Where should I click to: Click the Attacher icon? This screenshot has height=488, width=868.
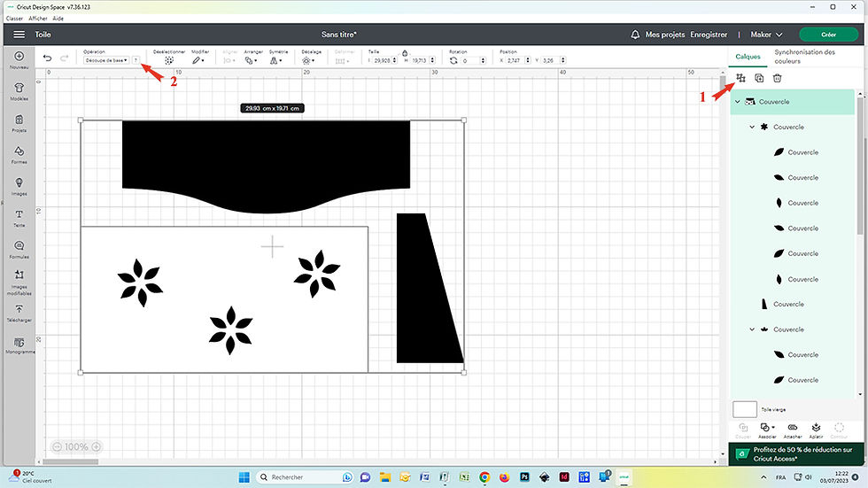(x=793, y=427)
